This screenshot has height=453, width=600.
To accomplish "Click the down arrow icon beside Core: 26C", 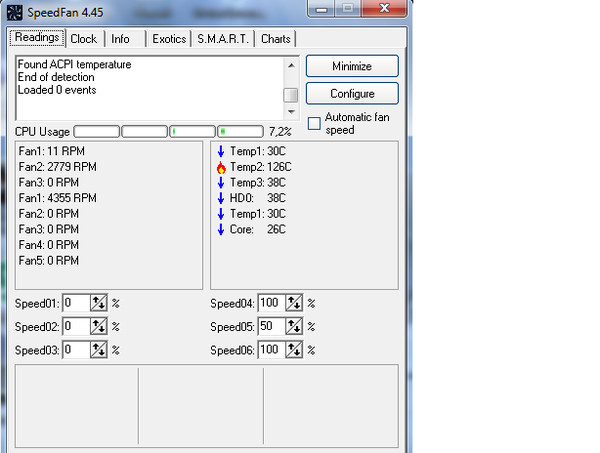I will point(221,230).
